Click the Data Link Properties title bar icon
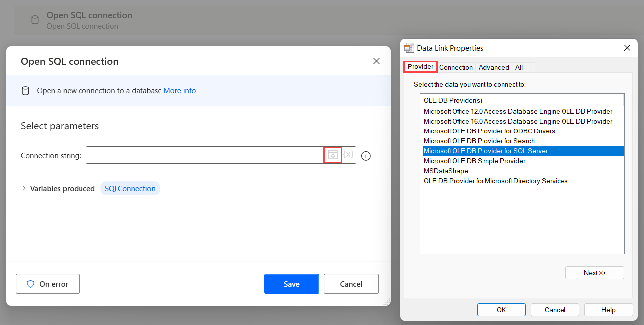 point(409,48)
